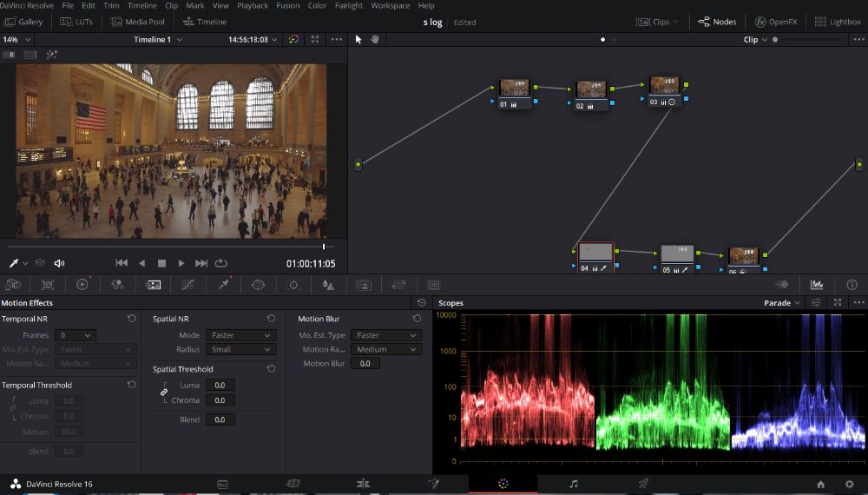Open the Power Window palette

258,285
